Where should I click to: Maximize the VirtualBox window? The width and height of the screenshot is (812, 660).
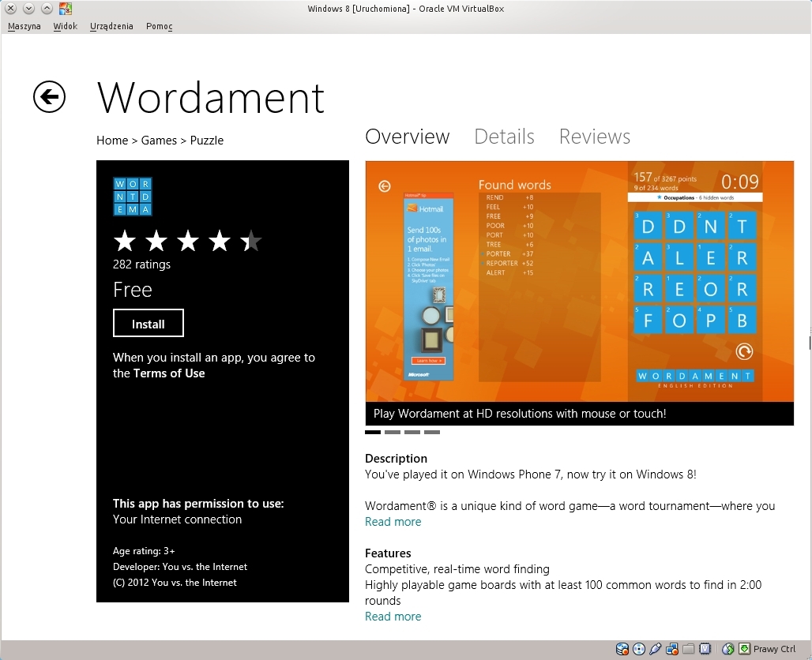[x=47, y=8]
